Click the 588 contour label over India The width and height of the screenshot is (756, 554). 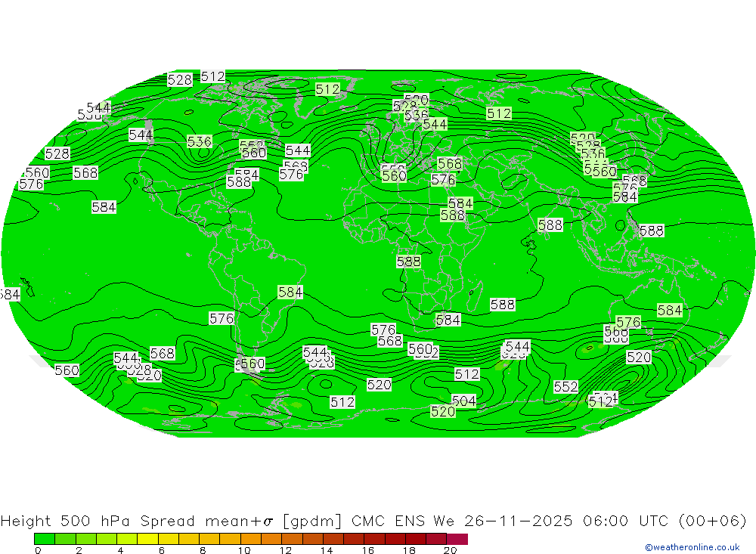click(550, 225)
